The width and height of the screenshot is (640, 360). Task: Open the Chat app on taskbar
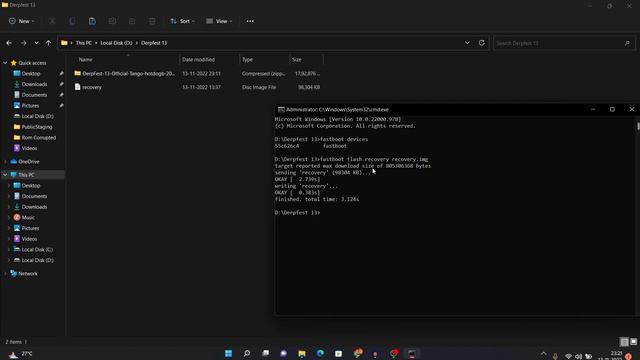pos(284,353)
